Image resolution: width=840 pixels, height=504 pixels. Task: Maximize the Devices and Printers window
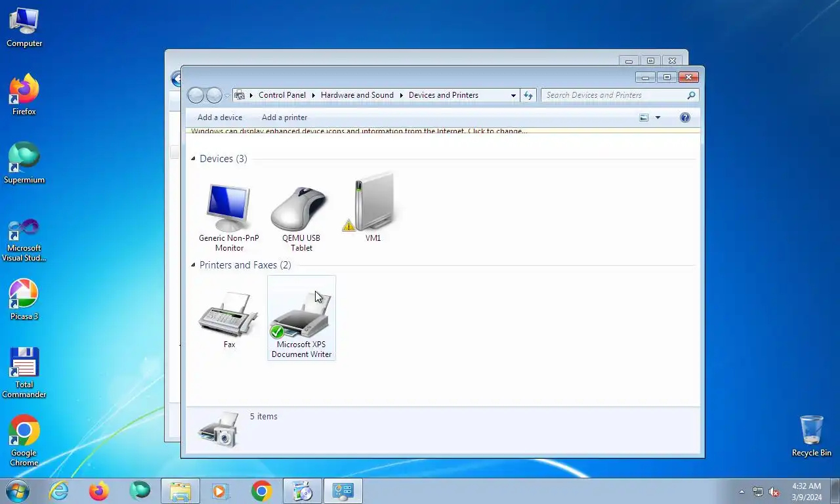(667, 77)
